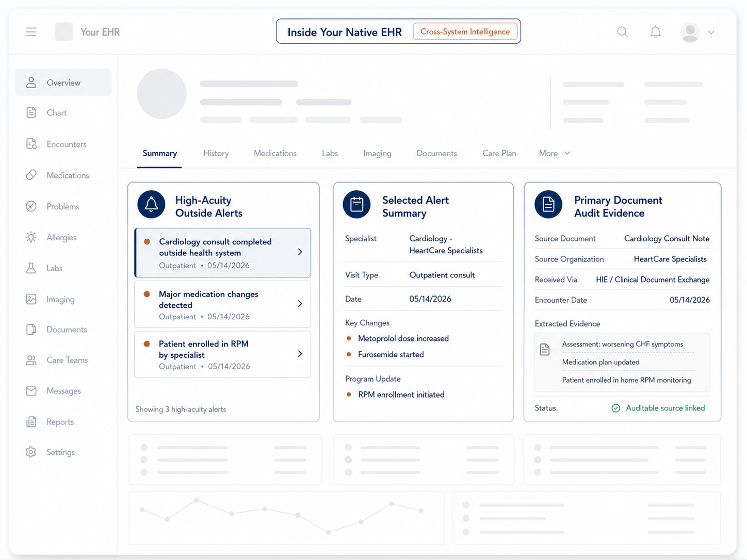
Task: Click 'HIE / Clinical Document Exchange' value
Action: tap(653, 279)
